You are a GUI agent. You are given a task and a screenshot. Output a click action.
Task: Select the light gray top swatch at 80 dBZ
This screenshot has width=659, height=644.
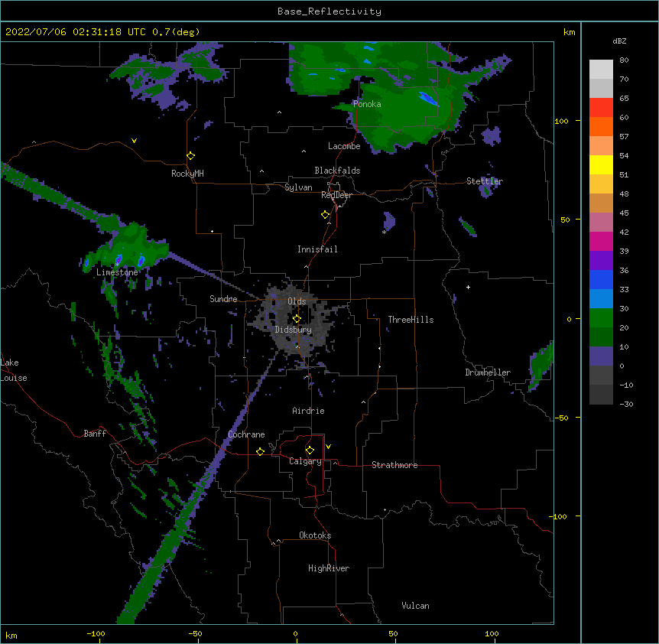point(601,70)
